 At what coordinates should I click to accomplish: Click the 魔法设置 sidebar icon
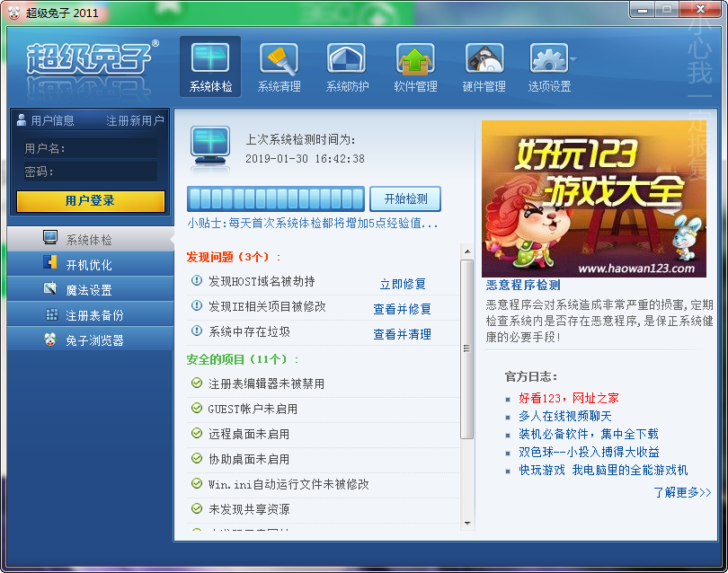coord(50,287)
